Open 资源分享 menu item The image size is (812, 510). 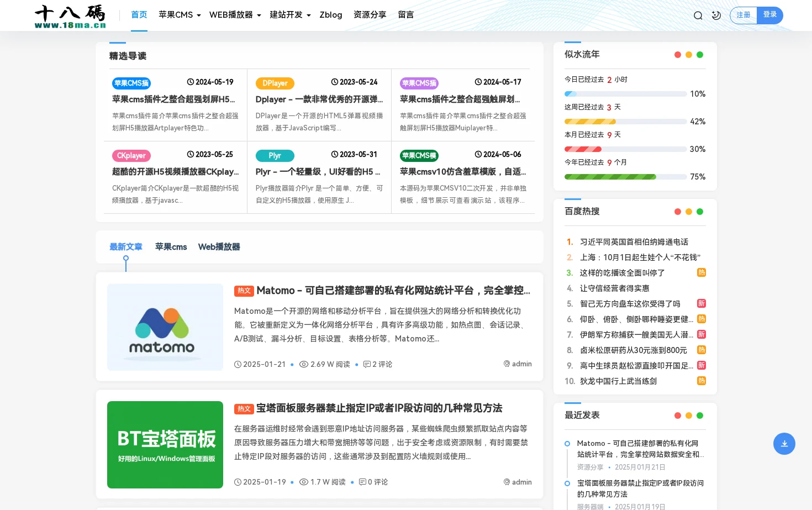[x=370, y=15]
